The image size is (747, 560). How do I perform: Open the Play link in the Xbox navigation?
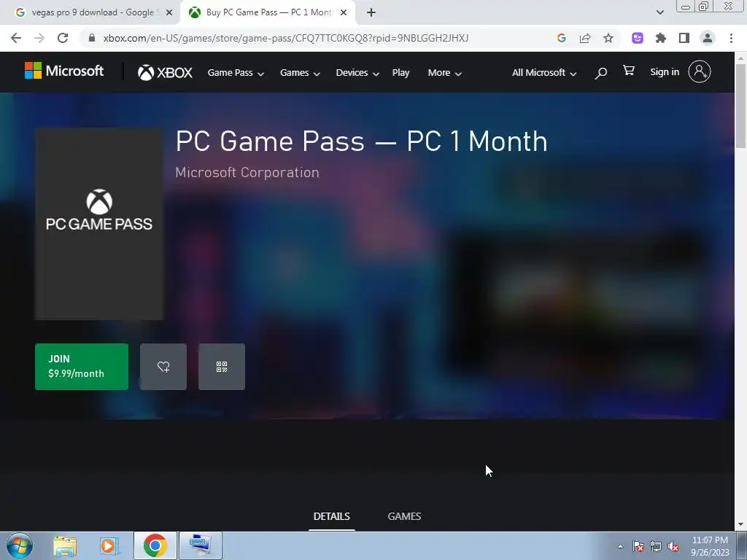point(400,73)
